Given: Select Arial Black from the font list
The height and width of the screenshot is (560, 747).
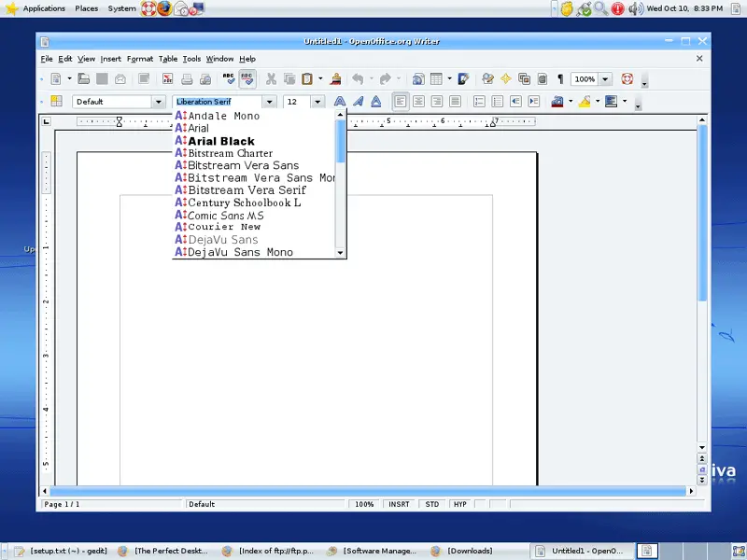Looking at the screenshot, I should coord(221,141).
